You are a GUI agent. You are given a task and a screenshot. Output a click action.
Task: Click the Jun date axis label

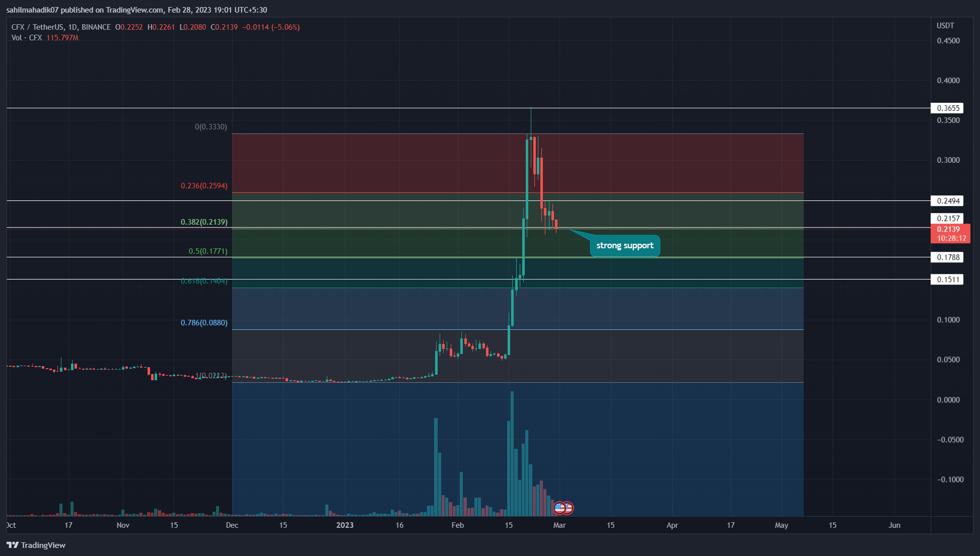tap(894, 525)
